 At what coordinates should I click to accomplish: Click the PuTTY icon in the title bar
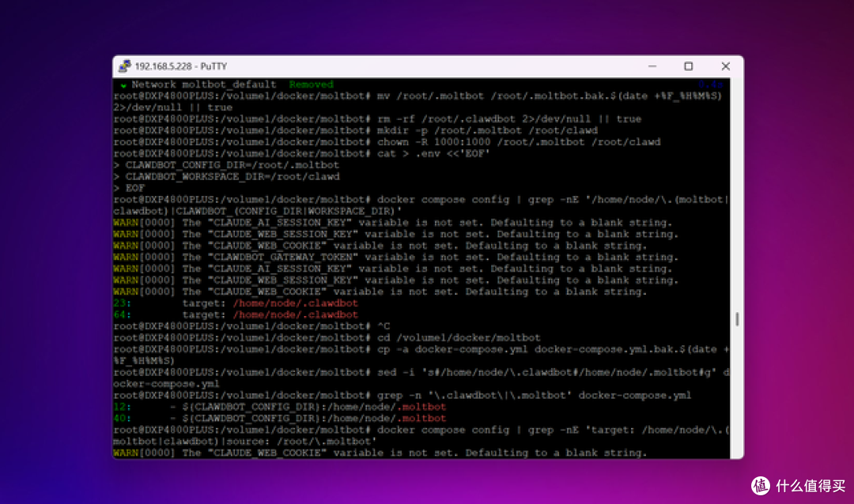tap(125, 66)
